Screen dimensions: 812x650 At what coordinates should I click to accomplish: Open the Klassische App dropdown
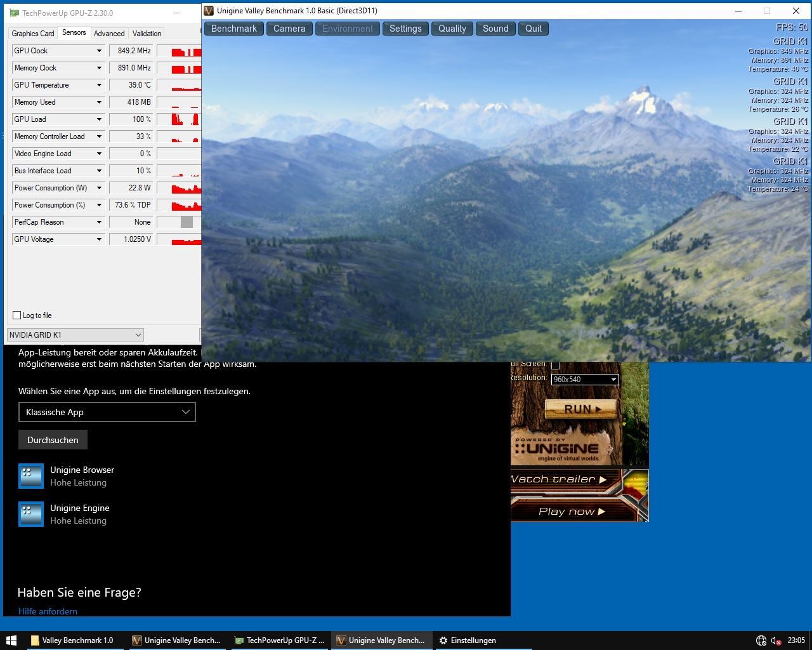point(107,412)
